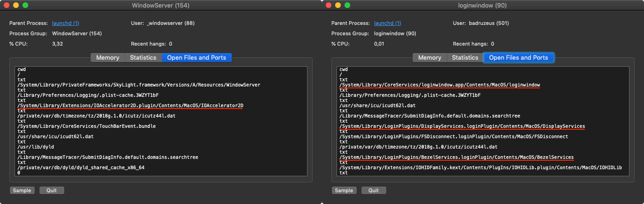This screenshot has height=204, width=644.
Task: Switch to Statistics tab in WindowServer window
Action: click(143, 58)
